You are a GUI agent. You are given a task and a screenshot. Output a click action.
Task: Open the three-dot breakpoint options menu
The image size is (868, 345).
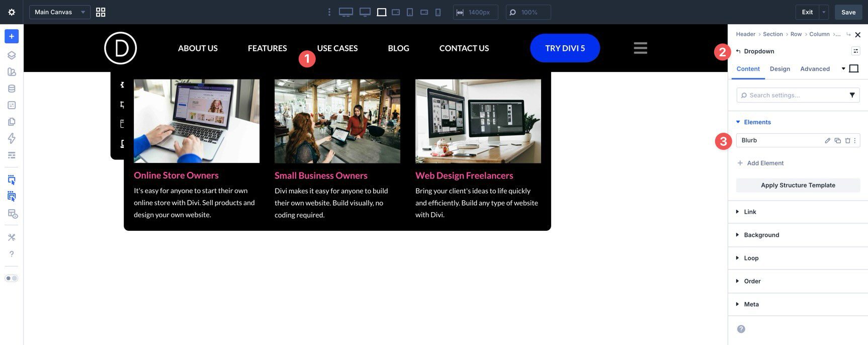click(329, 12)
